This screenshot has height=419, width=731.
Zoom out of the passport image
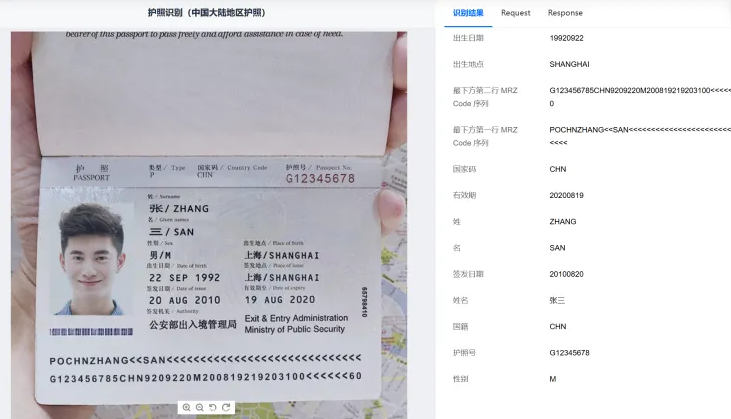click(x=200, y=407)
